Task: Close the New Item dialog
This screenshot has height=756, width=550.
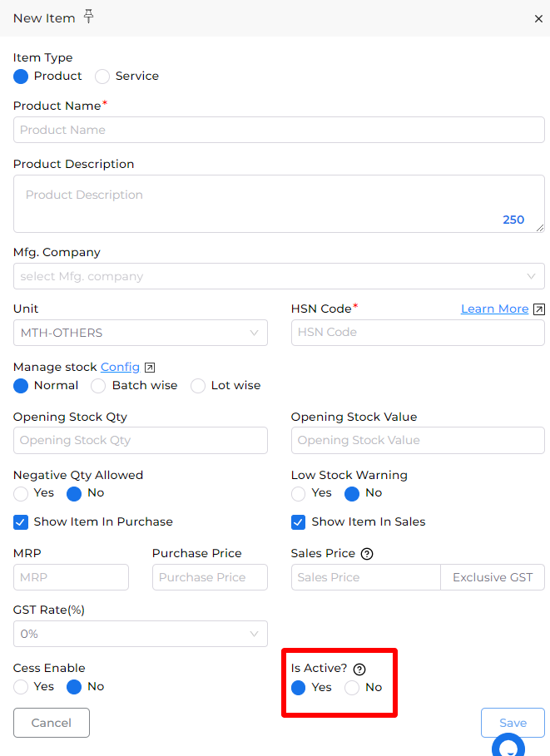Action: coord(538,19)
